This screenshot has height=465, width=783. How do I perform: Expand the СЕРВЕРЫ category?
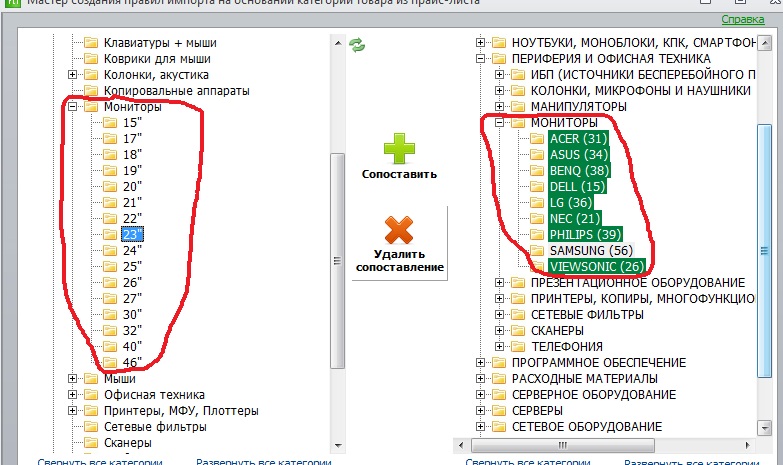pyautogui.click(x=480, y=411)
